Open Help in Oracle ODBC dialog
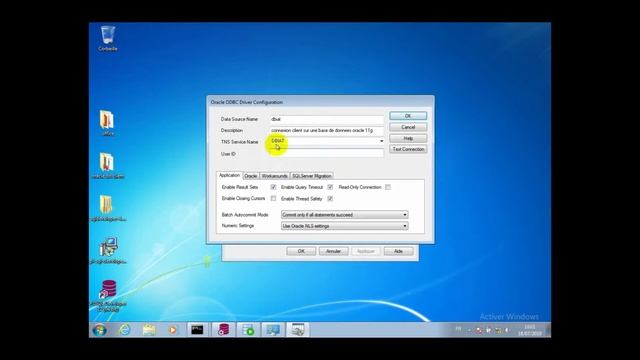Viewport: 640px width, 360px height. [408, 138]
